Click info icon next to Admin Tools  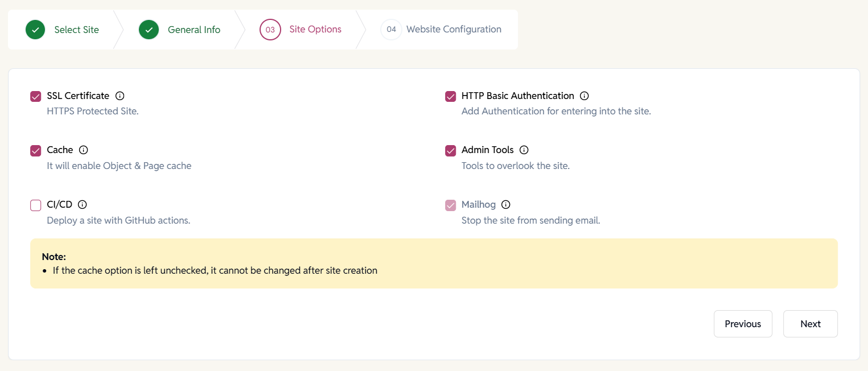tap(524, 150)
